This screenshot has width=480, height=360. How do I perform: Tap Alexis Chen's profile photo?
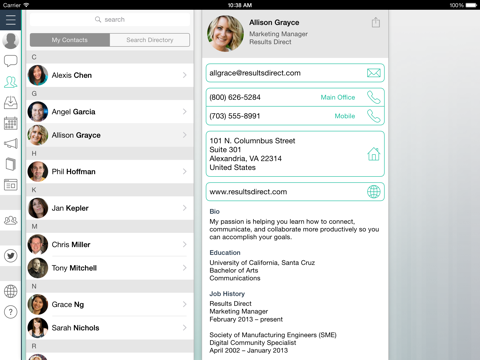(x=38, y=75)
